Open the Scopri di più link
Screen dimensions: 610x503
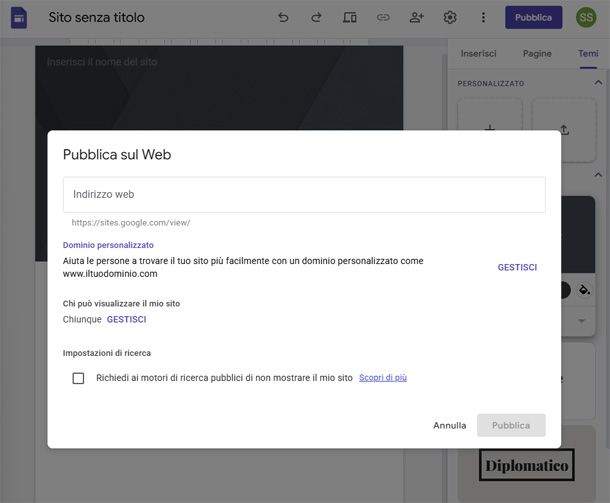pos(383,378)
